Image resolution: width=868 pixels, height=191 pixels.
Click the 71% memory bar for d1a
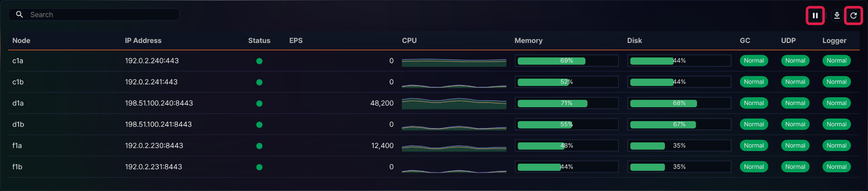pos(566,103)
